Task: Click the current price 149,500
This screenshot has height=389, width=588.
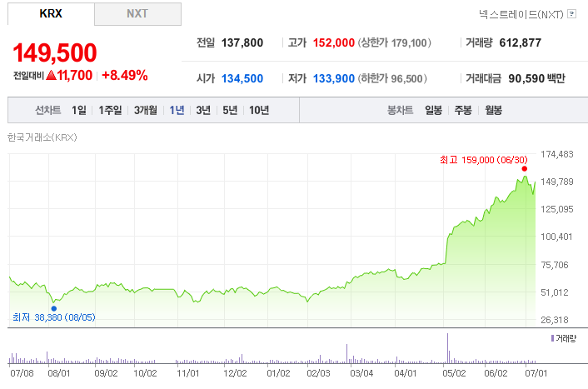Action: pyautogui.click(x=55, y=52)
